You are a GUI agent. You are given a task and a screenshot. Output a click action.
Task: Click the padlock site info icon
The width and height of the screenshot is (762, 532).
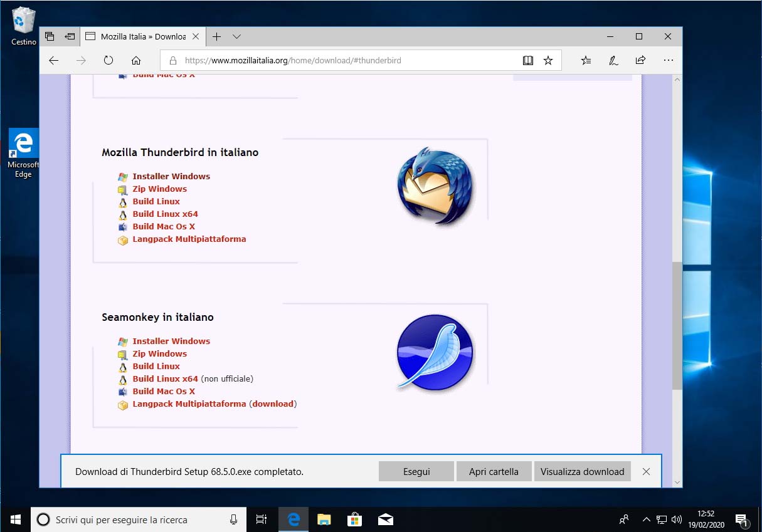pos(172,61)
